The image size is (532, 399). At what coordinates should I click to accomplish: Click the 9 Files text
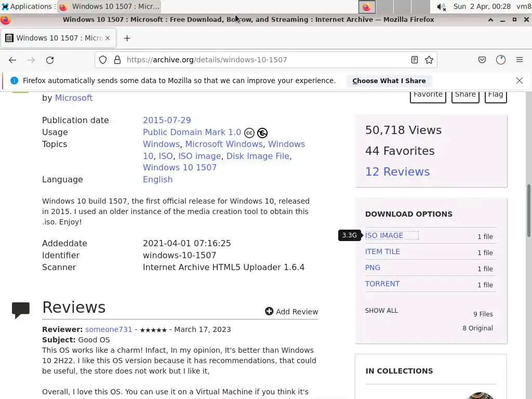click(483, 314)
